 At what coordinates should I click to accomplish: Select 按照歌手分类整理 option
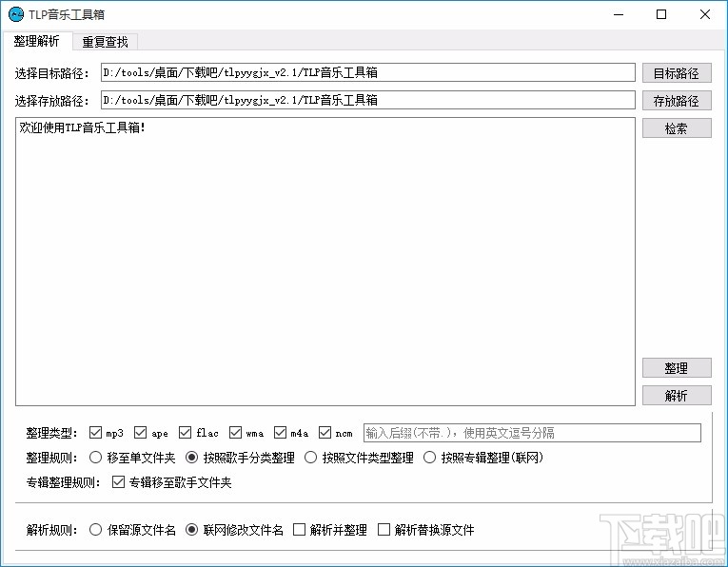point(191,458)
